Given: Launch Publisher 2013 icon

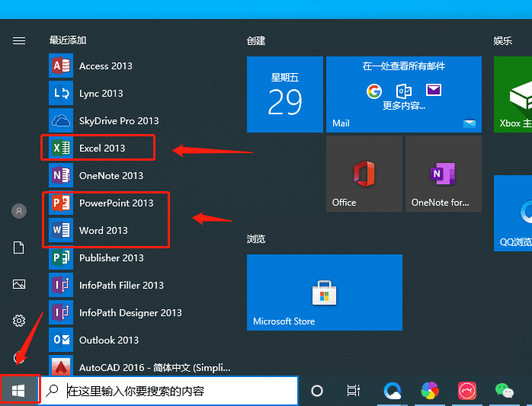Looking at the screenshot, I should coord(61,258).
